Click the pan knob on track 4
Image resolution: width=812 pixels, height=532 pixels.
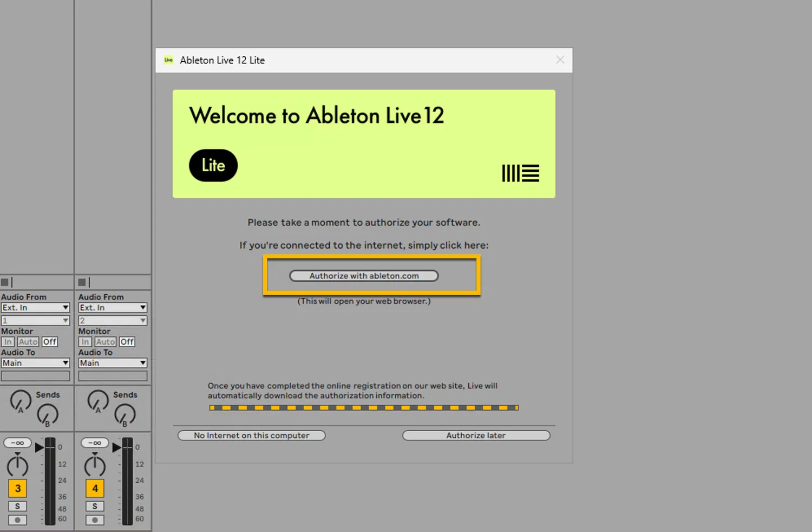click(95, 465)
